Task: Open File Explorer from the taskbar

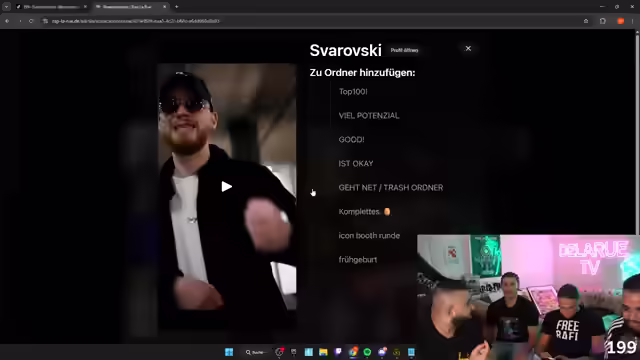Action: (x=323, y=352)
